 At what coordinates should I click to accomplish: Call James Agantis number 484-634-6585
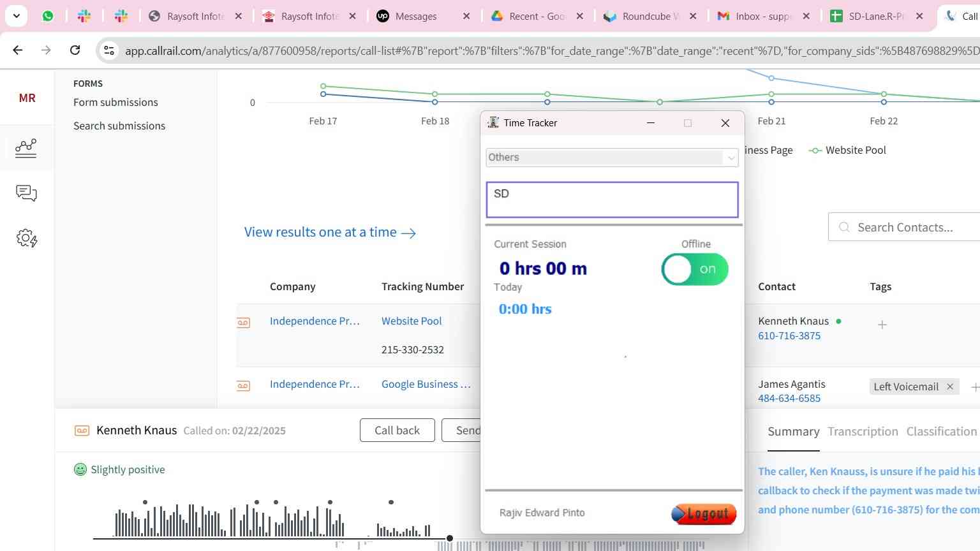(789, 398)
